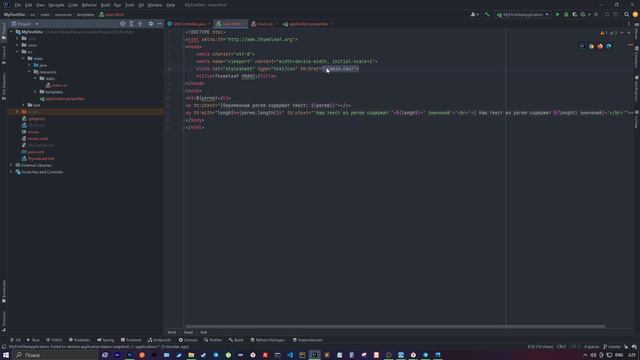The image size is (640, 360).
Task: Expand External Libraries node
Action: pos(11,165)
